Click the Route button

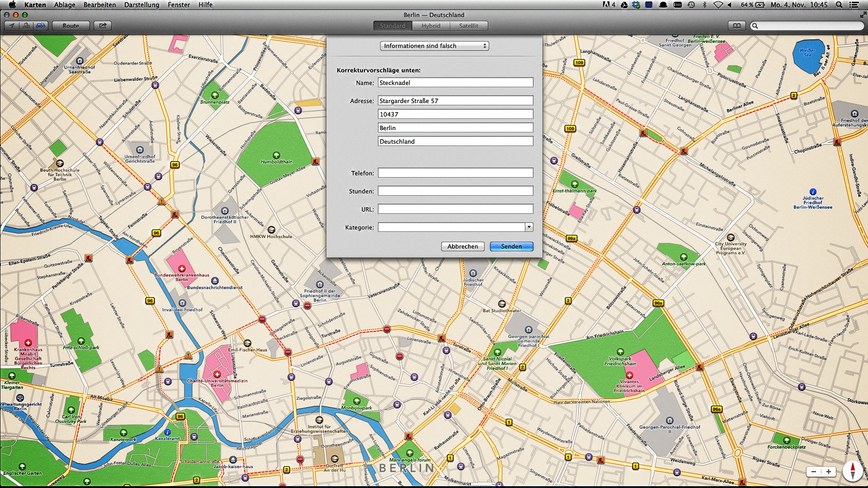(71, 26)
